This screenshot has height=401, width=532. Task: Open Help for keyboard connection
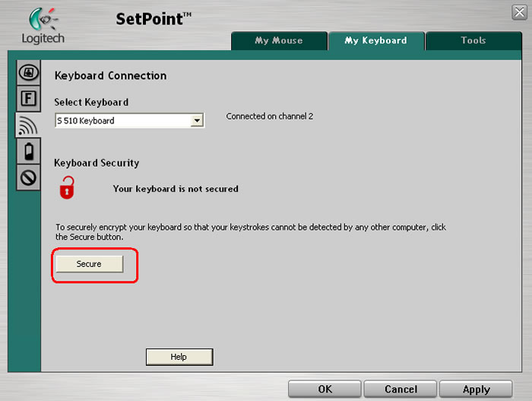pos(179,357)
